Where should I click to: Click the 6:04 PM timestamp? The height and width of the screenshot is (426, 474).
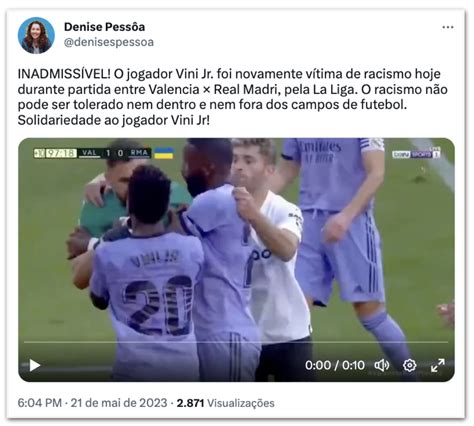[x=40, y=403]
